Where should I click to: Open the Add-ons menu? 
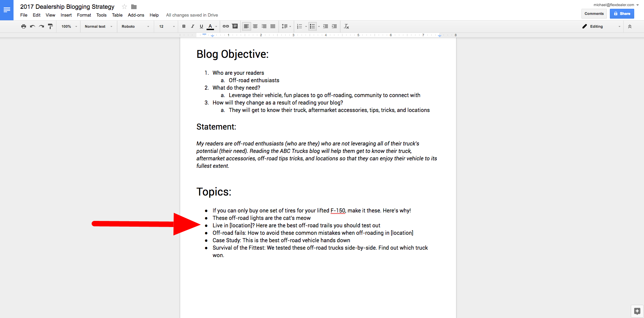[136, 15]
